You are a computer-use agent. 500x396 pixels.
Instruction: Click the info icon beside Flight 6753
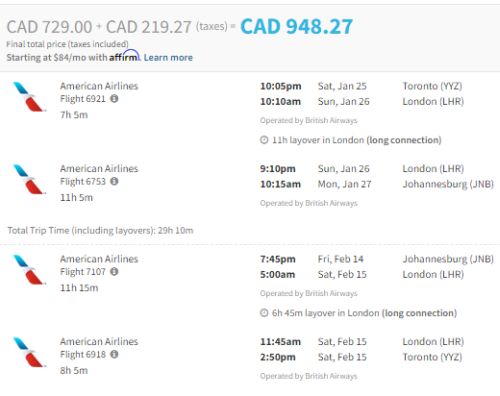click(x=114, y=181)
